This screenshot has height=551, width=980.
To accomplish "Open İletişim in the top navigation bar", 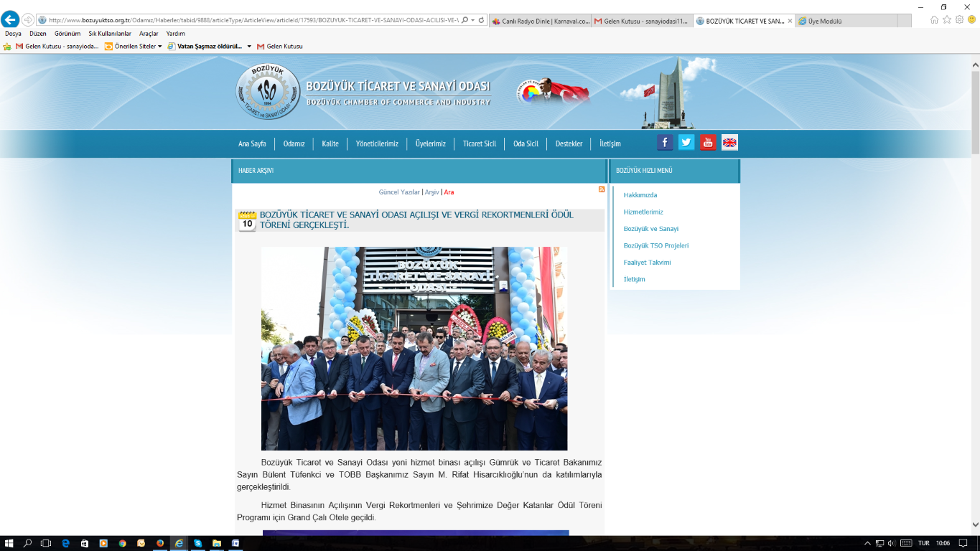I will pyautogui.click(x=610, y=143).
